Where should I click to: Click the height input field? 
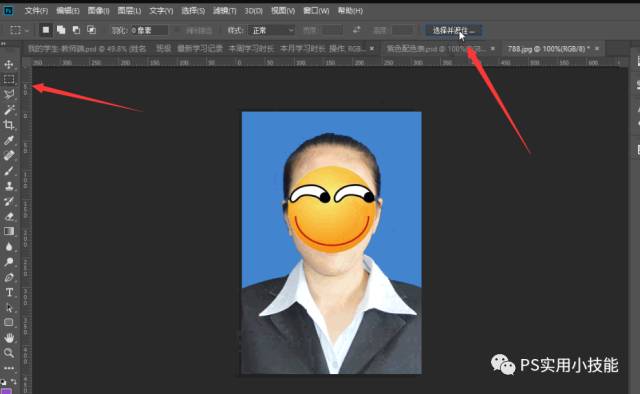[x=402, y=30]
